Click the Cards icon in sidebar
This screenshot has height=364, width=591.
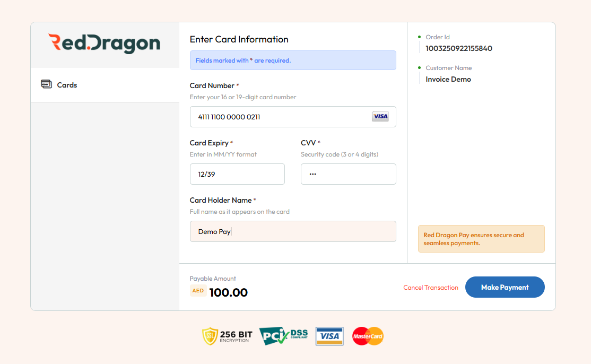click(x=46, y=84)
